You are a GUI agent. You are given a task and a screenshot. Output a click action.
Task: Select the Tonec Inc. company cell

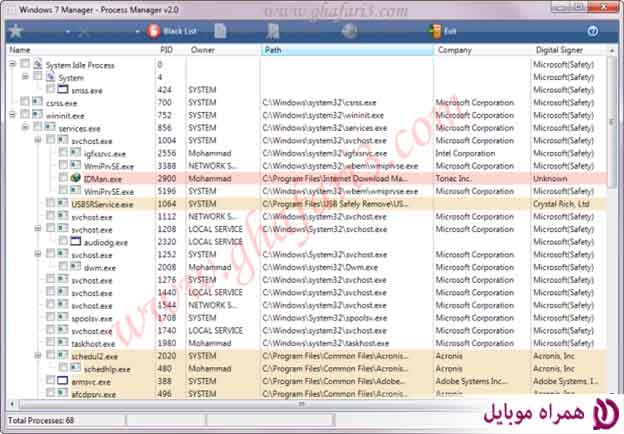point(453,178)
